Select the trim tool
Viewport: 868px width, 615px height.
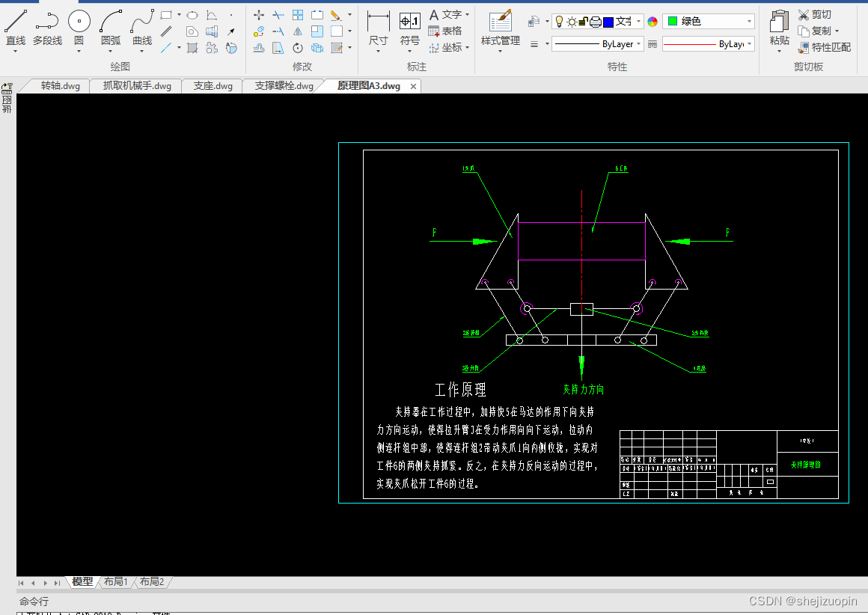pyautogui.click(x=278, y=15)
